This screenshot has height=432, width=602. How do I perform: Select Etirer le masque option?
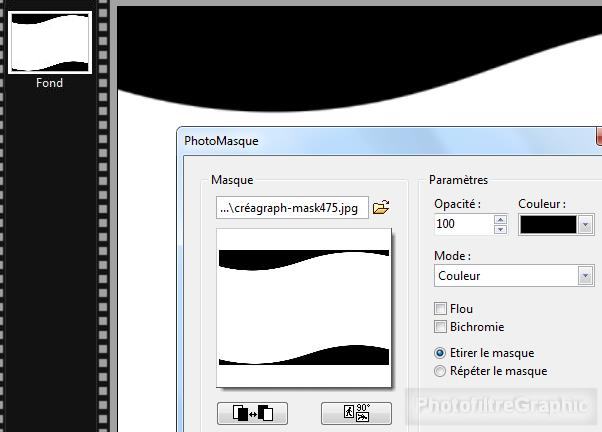(x=440, y=353)
